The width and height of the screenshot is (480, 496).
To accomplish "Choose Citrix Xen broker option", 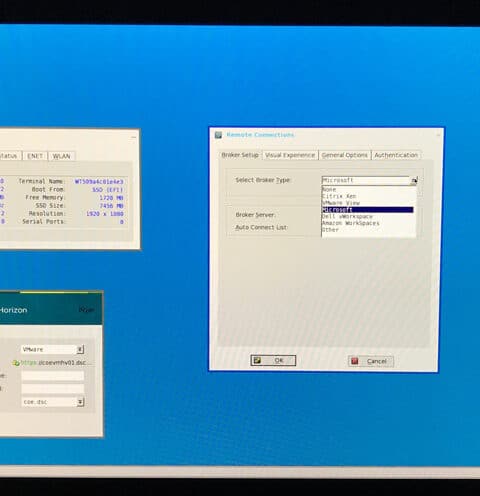I will point(339,196).
